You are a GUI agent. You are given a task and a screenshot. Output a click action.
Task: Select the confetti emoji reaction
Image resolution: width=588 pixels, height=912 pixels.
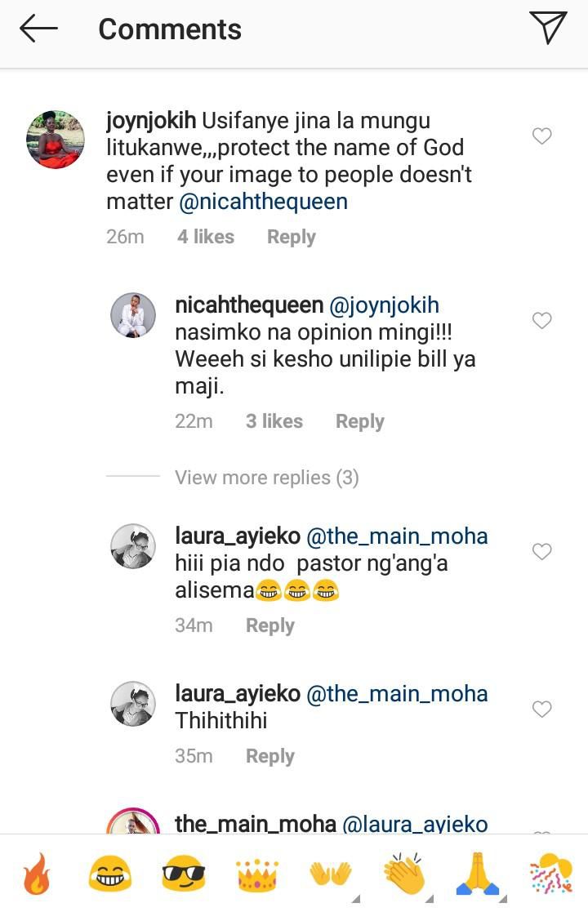(x=551, y=872)
